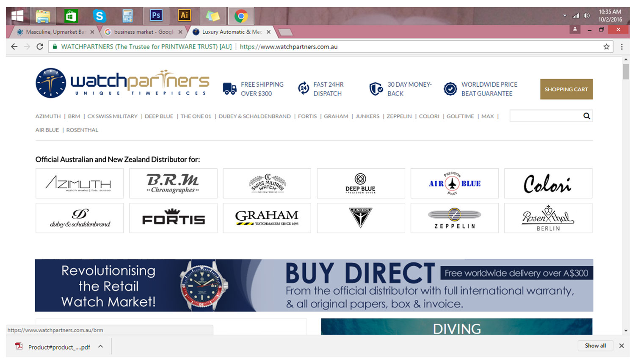Image resolution: width=635 pixels, height=364 pixels.
Task: Open File Explorer from the taskbar
Action: 43,16
